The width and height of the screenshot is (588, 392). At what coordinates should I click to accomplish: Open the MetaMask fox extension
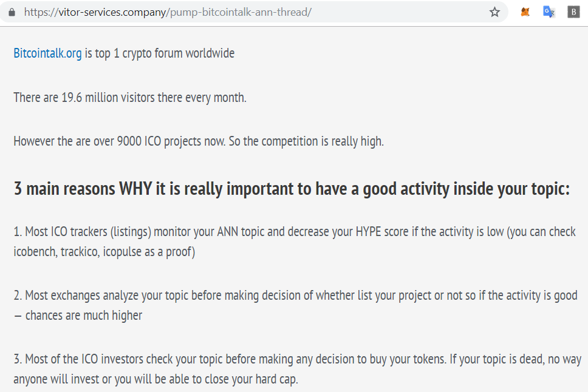point(525,12)
